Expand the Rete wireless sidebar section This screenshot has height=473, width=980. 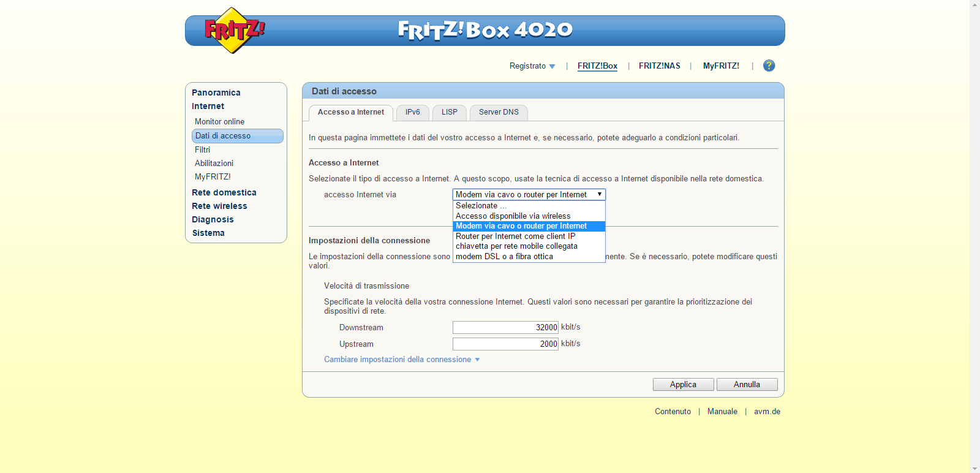click(219, 206)
